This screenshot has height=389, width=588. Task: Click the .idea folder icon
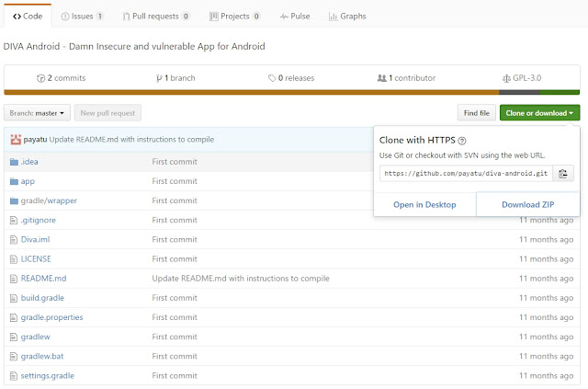15,162
